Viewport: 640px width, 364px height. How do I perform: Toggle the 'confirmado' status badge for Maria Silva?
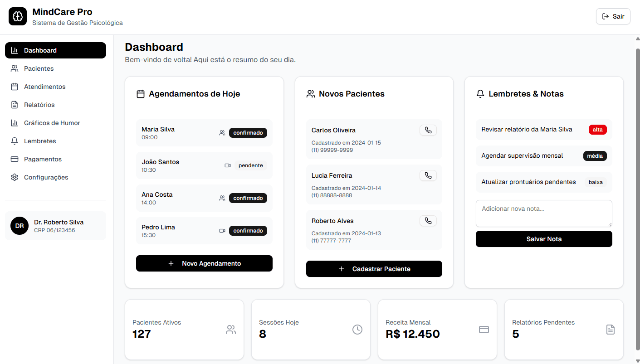tap(248, 133)
